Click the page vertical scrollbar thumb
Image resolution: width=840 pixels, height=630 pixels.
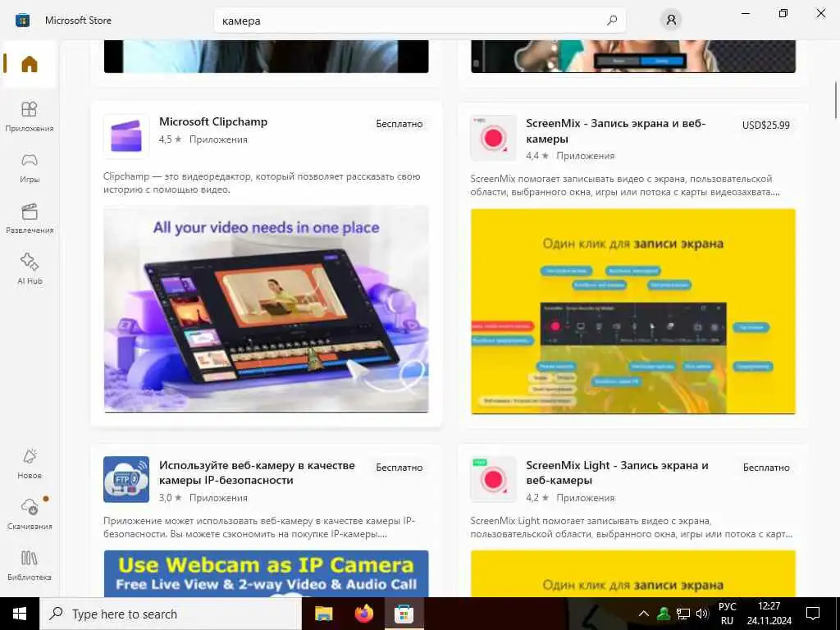point(835,100)
